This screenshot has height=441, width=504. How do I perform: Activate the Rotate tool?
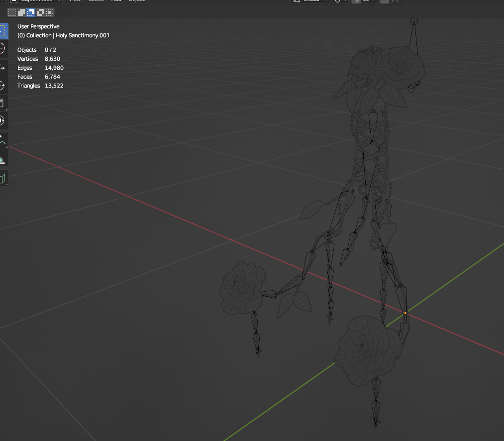tap(3, 86)
